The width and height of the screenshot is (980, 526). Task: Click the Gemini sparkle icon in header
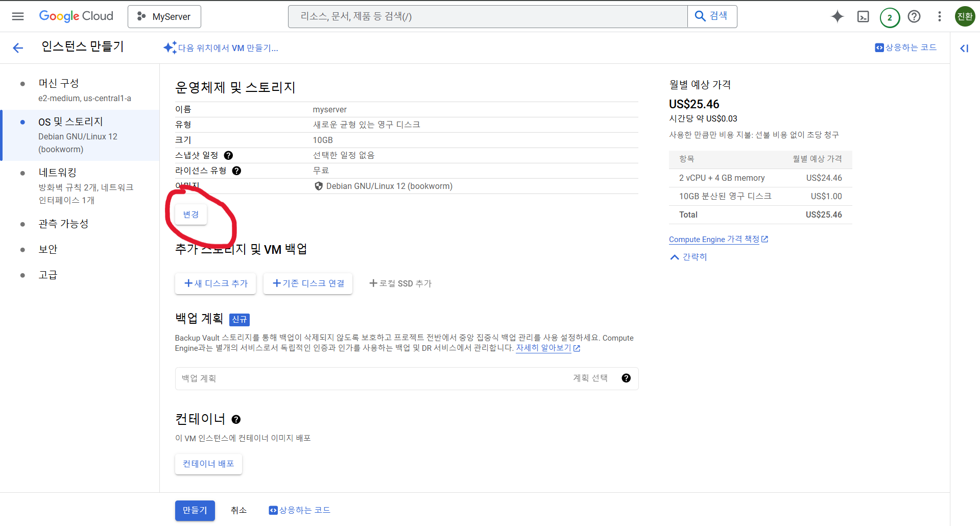point(837,16)
